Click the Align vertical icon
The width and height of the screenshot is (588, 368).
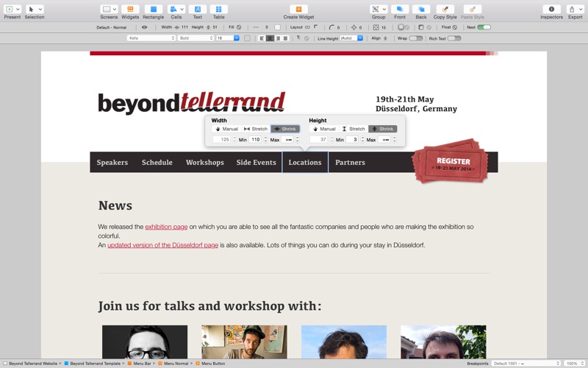point(385,38)
